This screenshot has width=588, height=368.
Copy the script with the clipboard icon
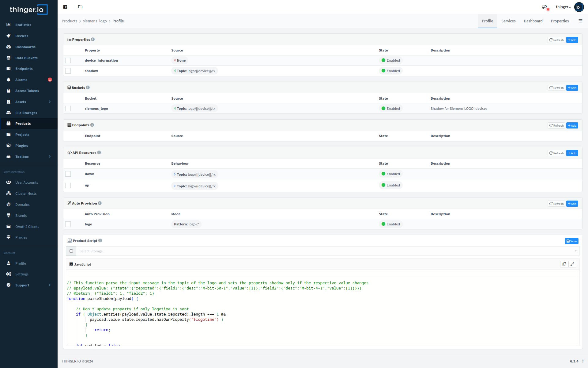(x=564, y=264)
